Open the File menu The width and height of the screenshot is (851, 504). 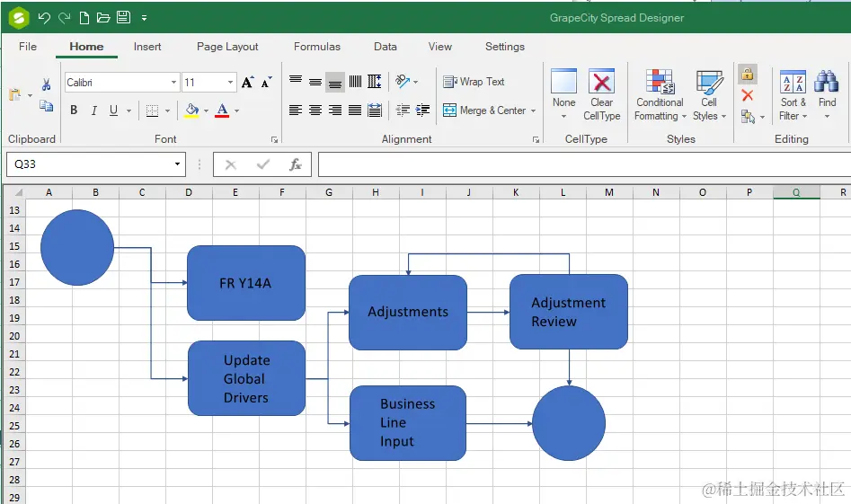(28, 47)
